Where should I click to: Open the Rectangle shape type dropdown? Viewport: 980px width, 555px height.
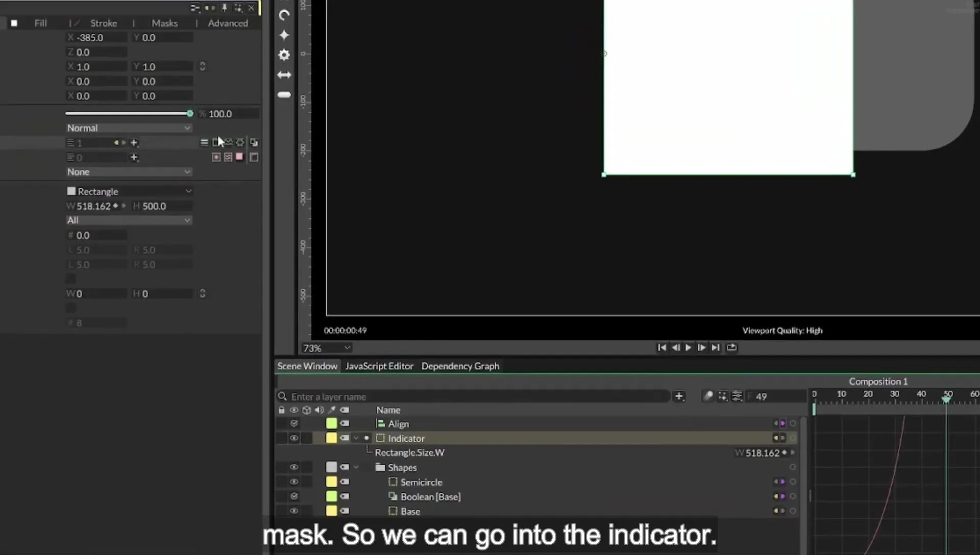[129, 191]
